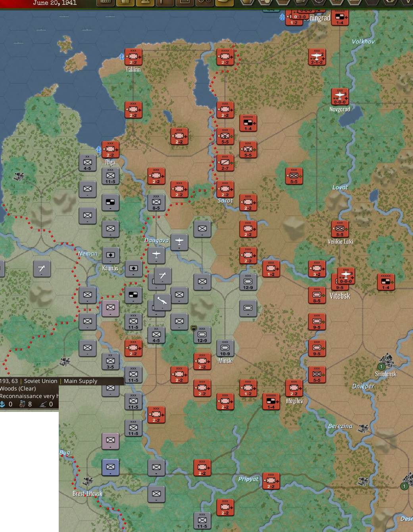Select the 12-9 tank unit west of Minsk
The image size is (413, 532).
[202, 334]
